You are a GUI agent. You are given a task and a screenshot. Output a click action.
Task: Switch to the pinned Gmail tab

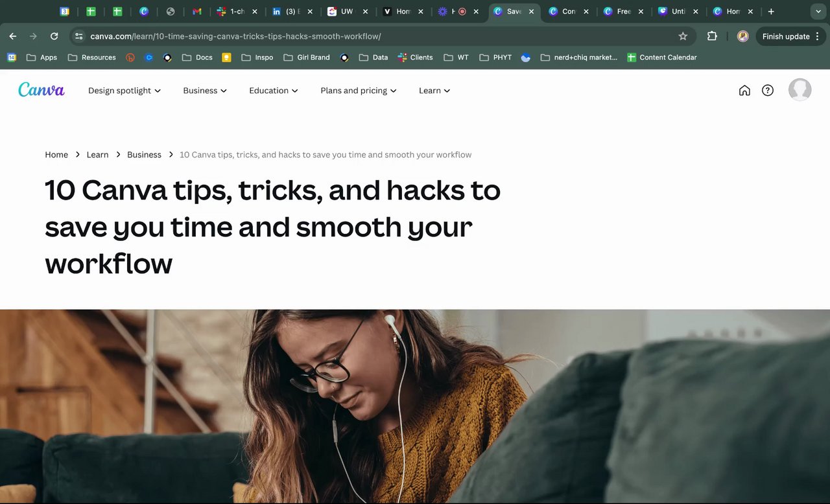pyautogui.click(x=197, y=11)
